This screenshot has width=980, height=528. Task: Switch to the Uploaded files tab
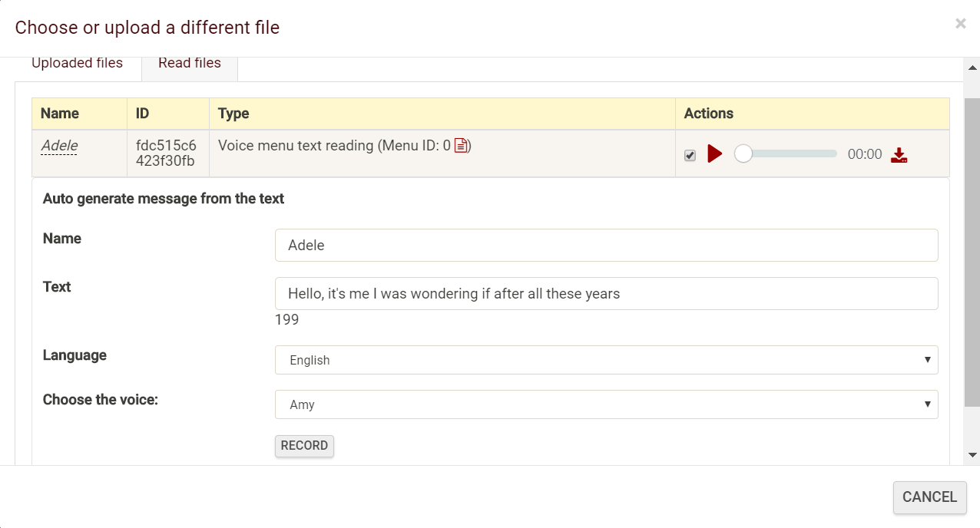[77, 64]
